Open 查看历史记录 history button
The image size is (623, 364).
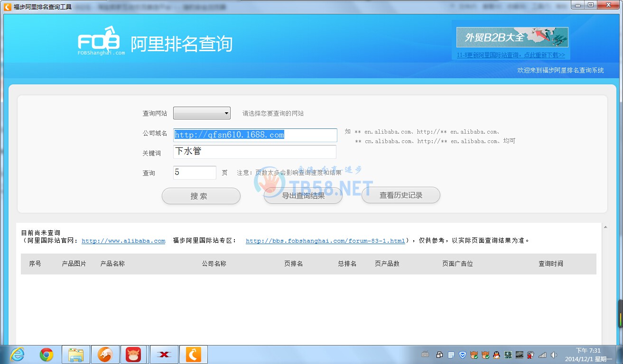click(400, 195)
